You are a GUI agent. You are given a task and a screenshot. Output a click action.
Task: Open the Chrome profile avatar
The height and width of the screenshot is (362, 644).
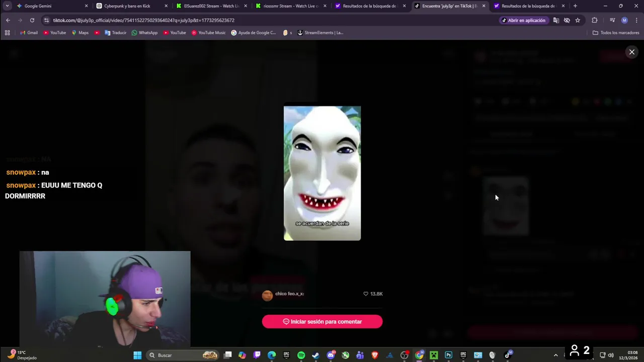pos(624,20)
